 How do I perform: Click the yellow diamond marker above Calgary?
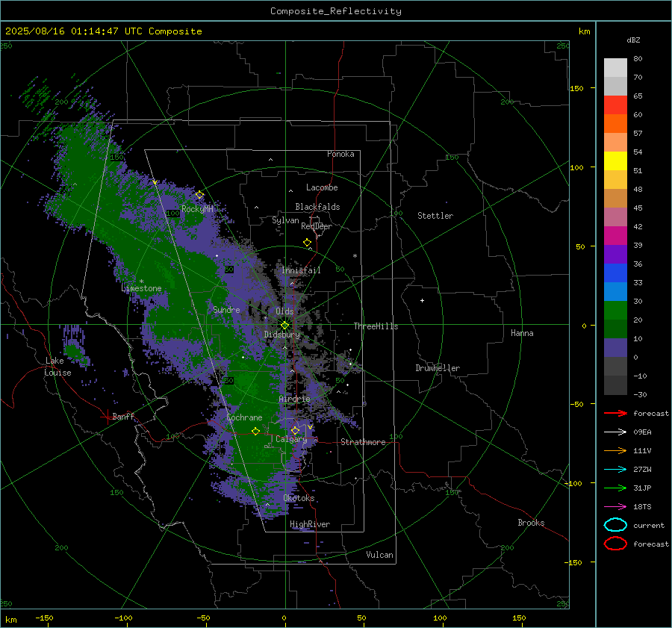295,430
